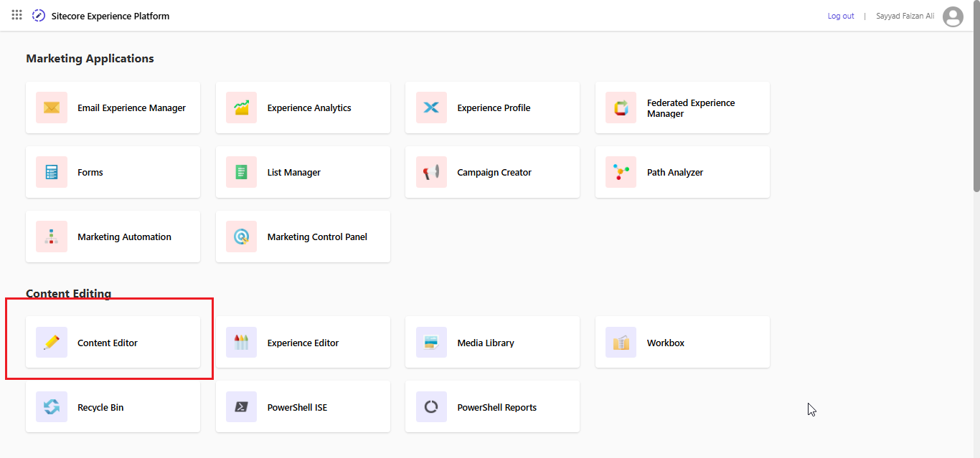Open the apps grid menu

[16, 14]
